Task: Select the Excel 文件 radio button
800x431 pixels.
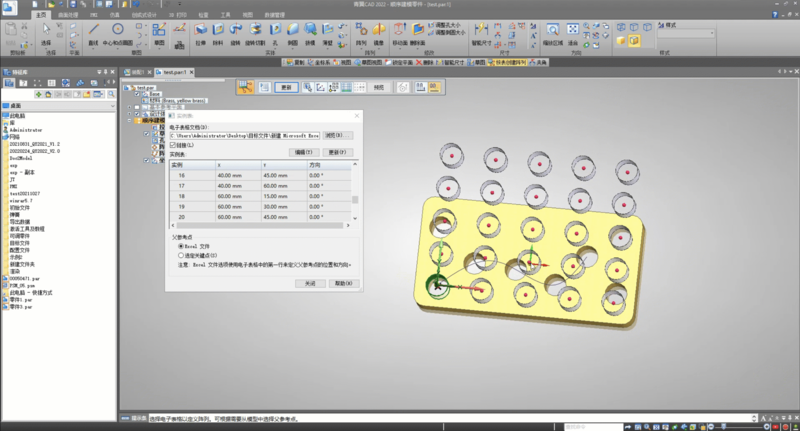Action: pyautogui.click(x=180, y=245)
